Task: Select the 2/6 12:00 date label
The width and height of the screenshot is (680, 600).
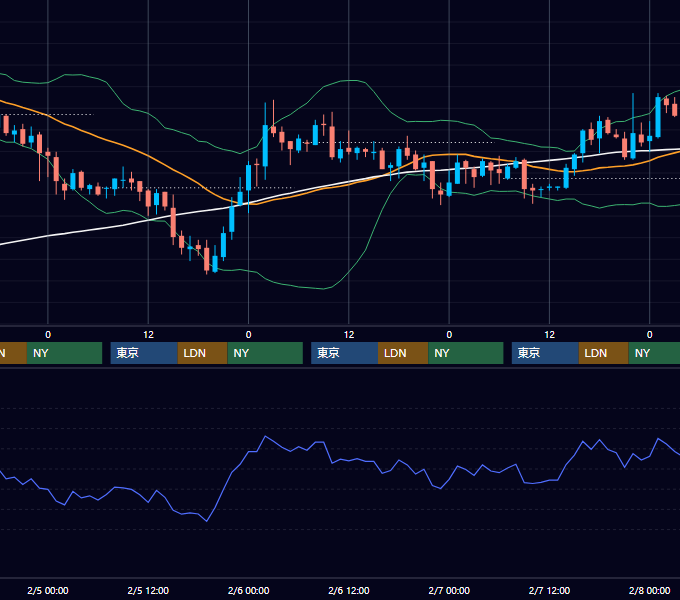Action: 349,590
